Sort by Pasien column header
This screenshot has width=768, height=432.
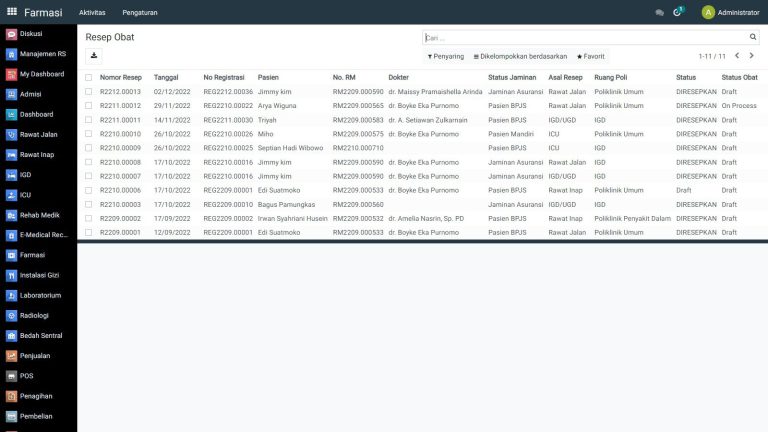[268, 77]
